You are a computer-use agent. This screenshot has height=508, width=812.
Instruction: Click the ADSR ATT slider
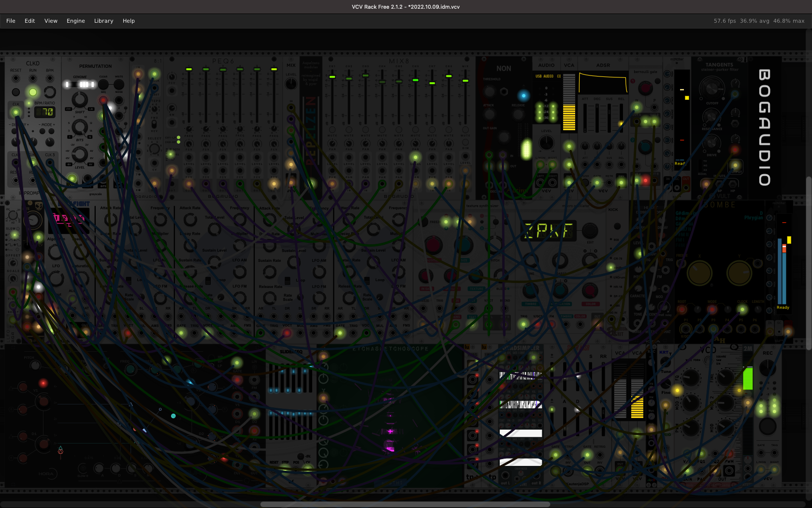[x=585, y=118]
